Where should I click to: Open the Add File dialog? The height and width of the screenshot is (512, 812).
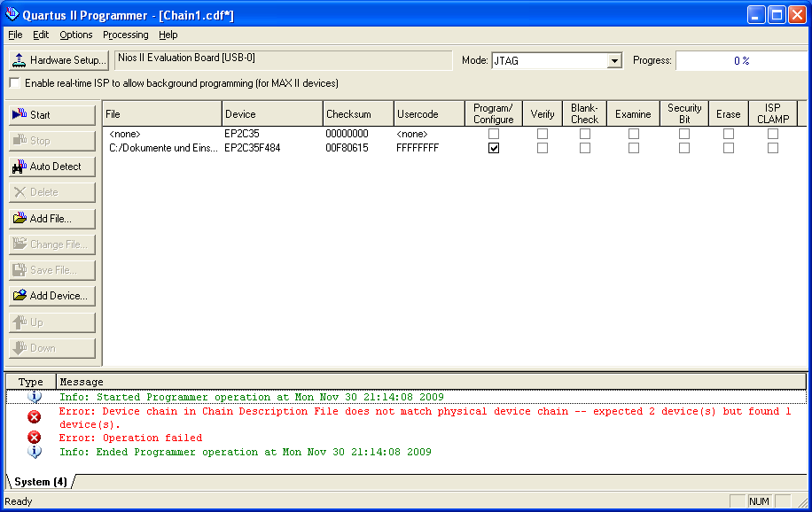coord(52,219)
